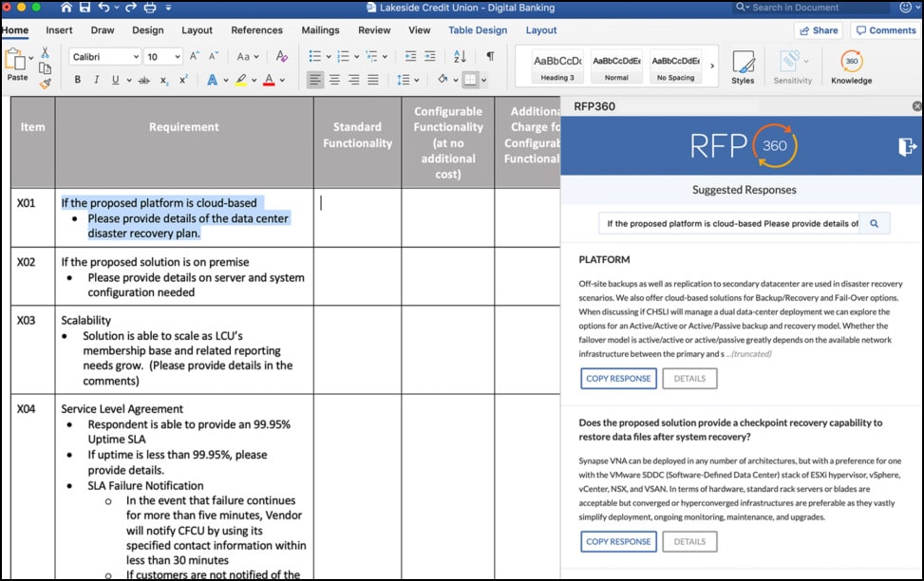Open highlight color dropdown arrow

coord(254,80)
